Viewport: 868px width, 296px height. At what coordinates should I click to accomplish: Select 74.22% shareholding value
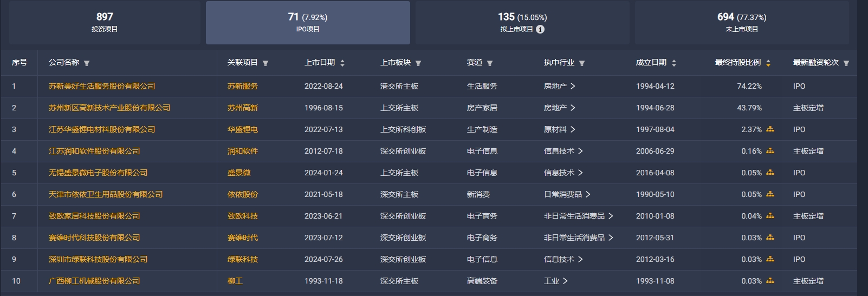click(x=749, y=86)
